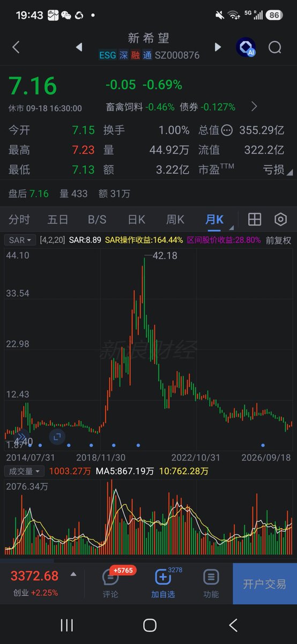Tap the 2022/10/31 date label
This screenshot has width=297, height=644.
pos(196,457)
